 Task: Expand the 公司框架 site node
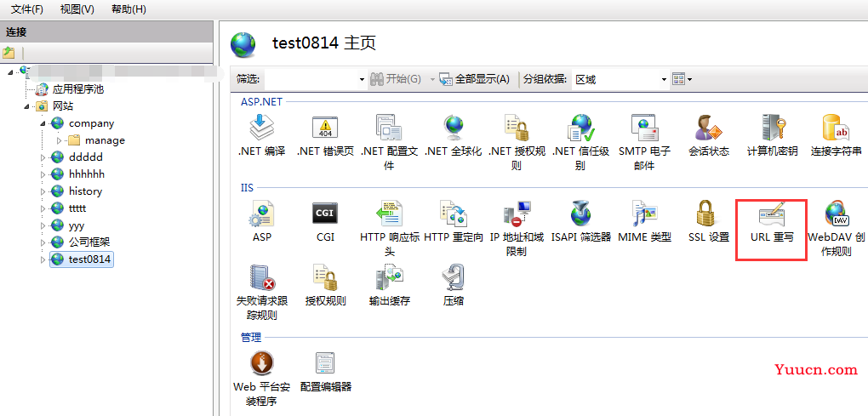point(43,242)
